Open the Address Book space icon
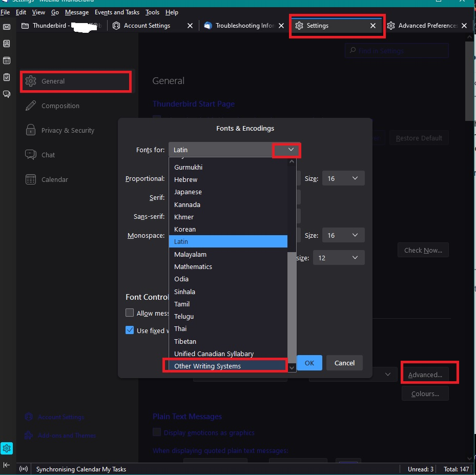The image size is (476, 475). (x=7, y=44)
